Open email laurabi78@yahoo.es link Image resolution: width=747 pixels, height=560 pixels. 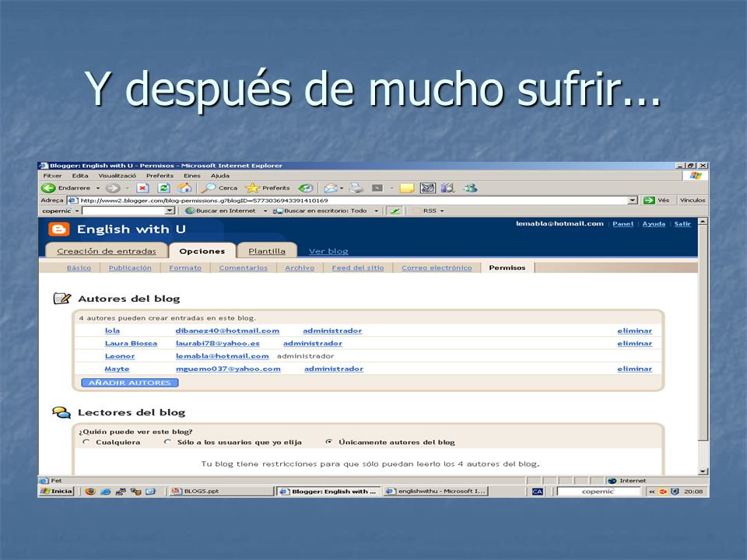(x=218, y=343)
